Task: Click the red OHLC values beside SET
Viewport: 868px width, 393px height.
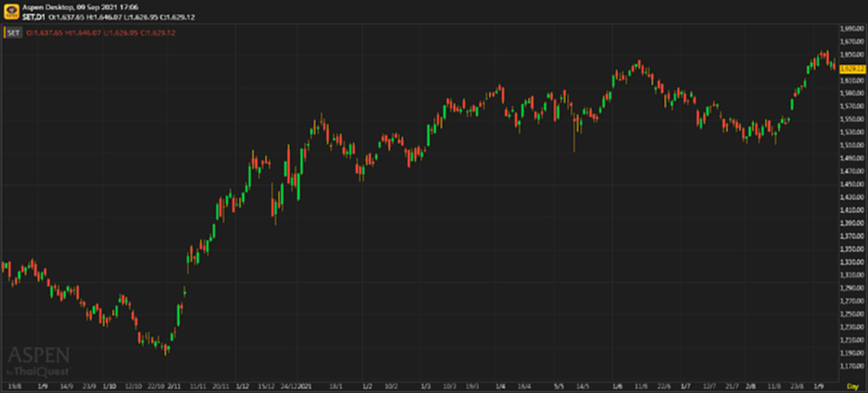Action: 101,33
